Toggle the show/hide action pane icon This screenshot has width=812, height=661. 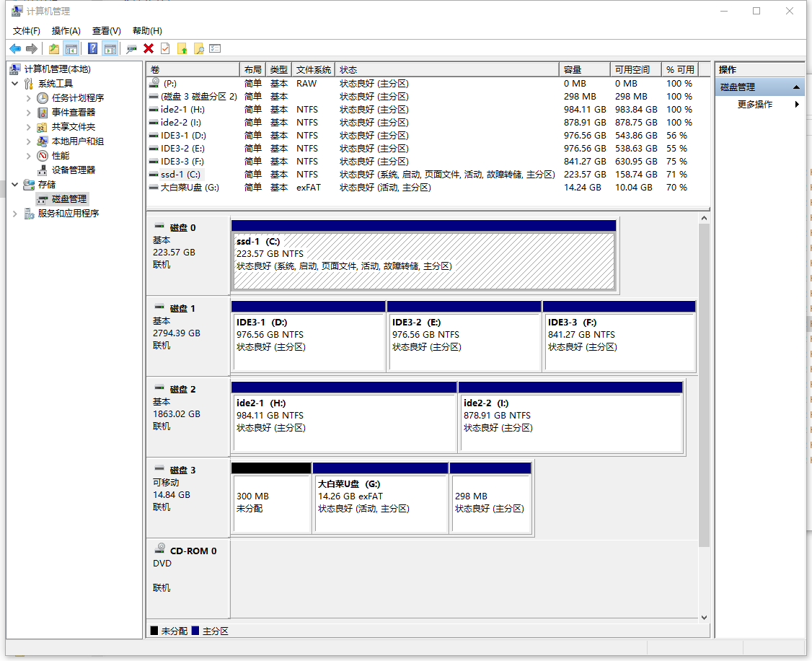(110, 48)
